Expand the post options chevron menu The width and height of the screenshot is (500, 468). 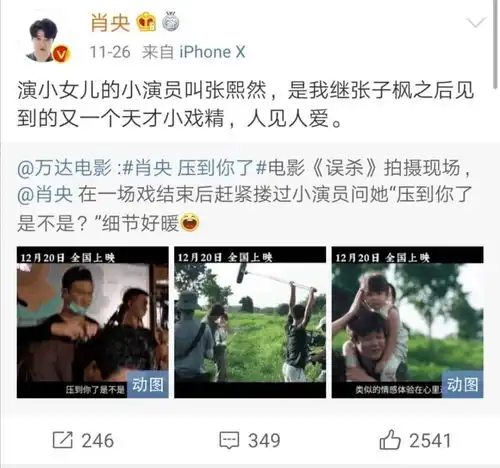476,23
